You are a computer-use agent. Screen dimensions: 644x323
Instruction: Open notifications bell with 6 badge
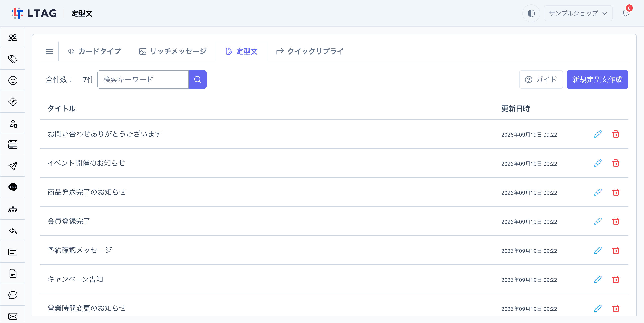pos(626,13)
